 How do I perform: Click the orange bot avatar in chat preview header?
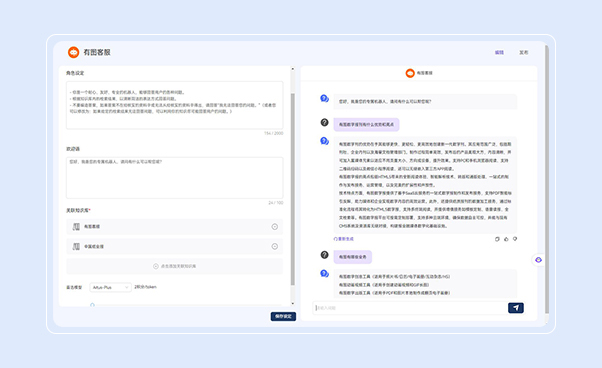(410, 73)
